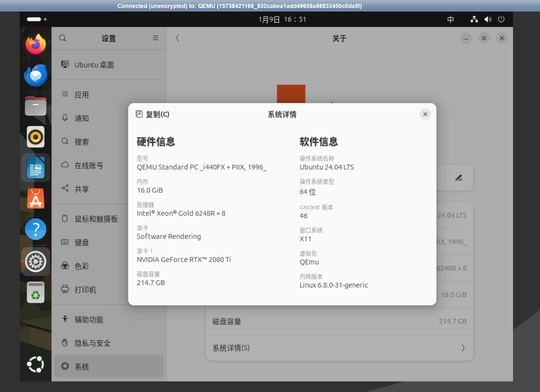The height and width of the screenshot is (392, 540).
Task: Open the Settings hamburger menu
Action: click(x=155, y=38)
